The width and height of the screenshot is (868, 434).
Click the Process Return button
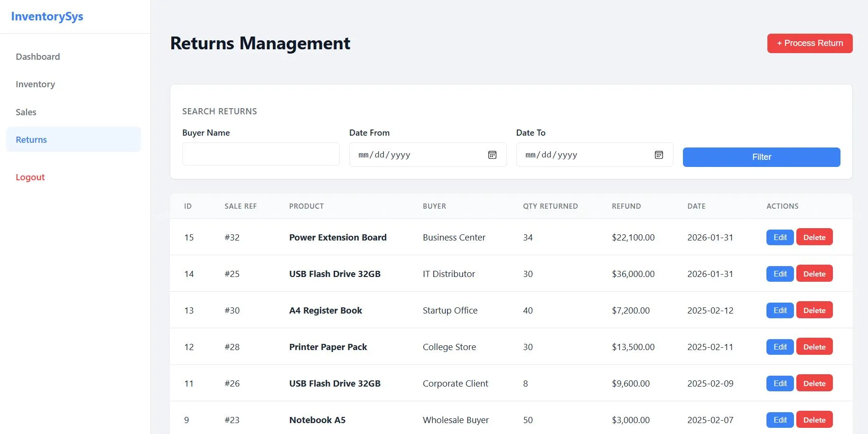(x=810, y=43)
